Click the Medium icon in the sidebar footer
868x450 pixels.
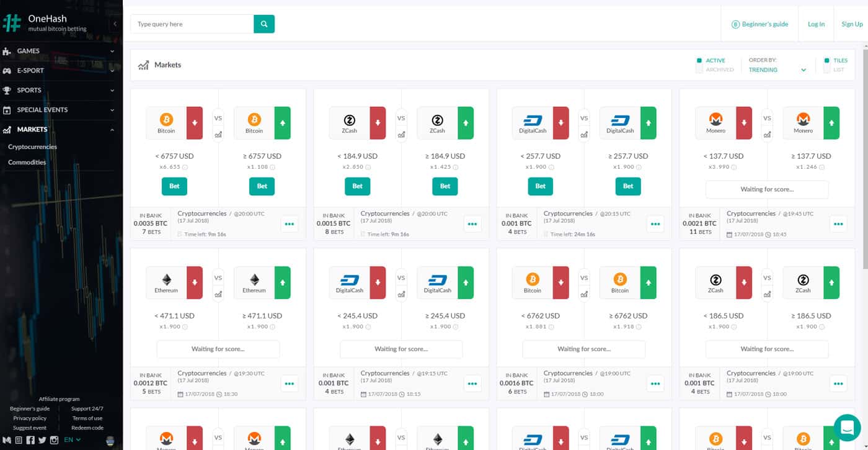[7, 440]
